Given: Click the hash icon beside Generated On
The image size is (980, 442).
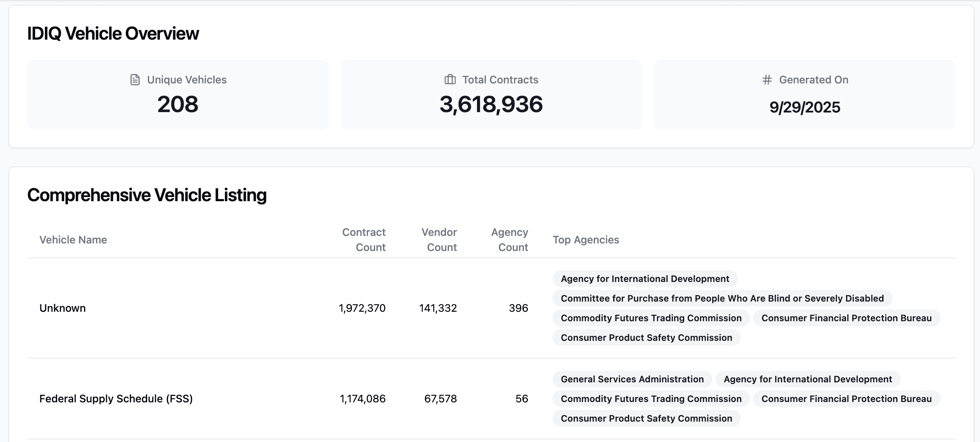Looking at the screenshot, I should pos(767,80).
